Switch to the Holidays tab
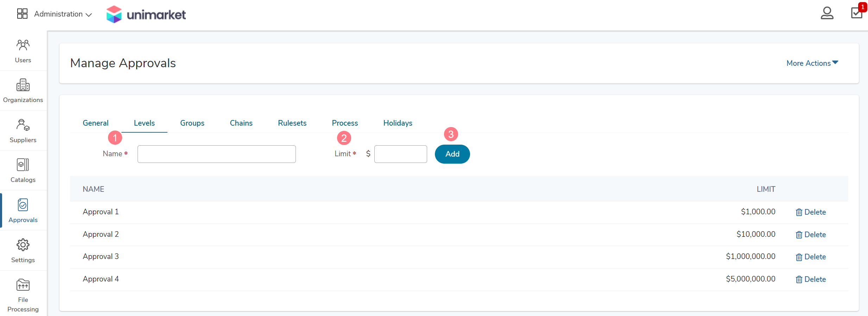 [398, 123]
